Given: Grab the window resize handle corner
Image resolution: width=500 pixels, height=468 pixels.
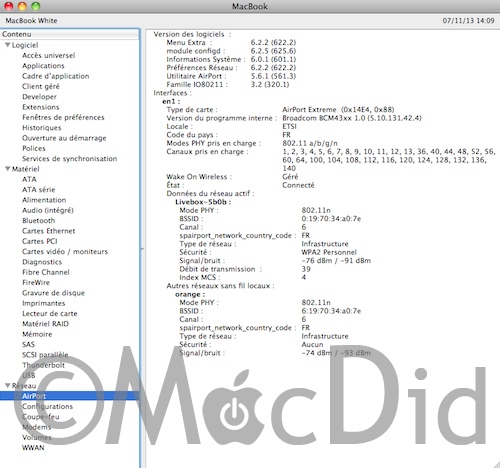Looking at the screenshot, I should tap(496, 464).
